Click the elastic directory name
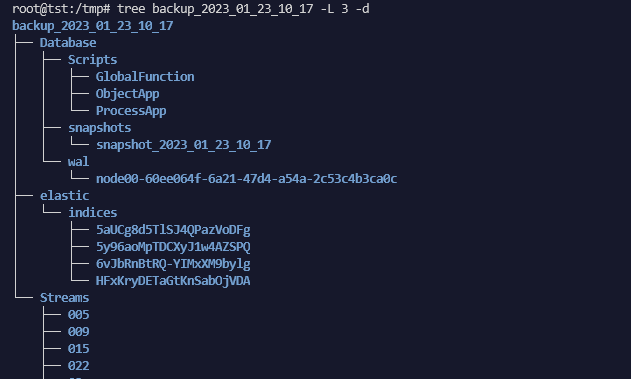 (x=64, y=196)
